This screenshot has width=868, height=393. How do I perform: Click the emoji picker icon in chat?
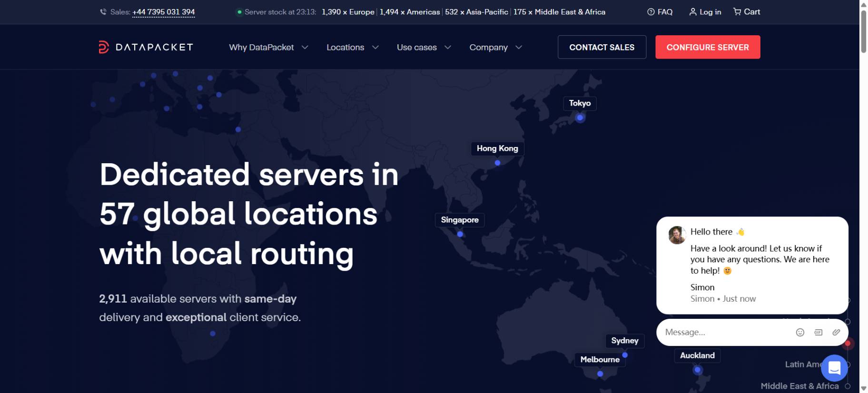click(x=800, y=333)
